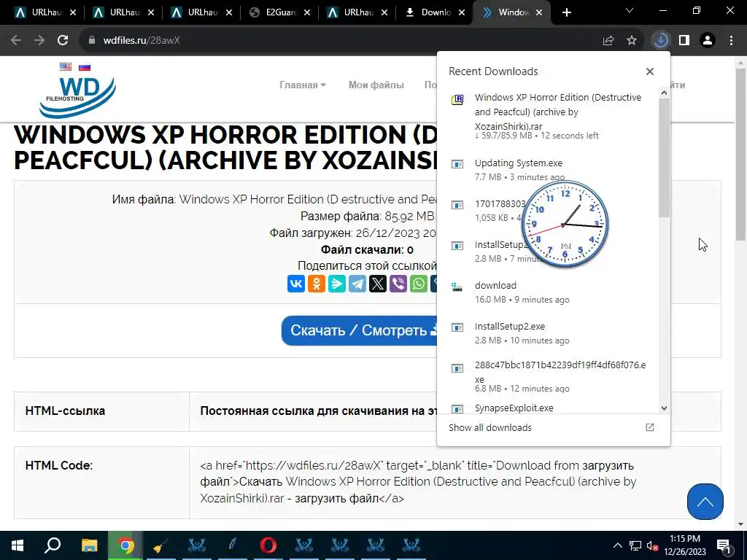Toggle the Chrome side panel icon
Screen dimensions: 747x560
coord(684,41)
